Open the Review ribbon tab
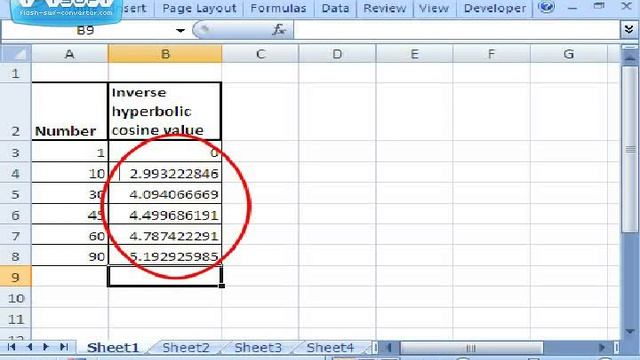 [x=384, y=8]
